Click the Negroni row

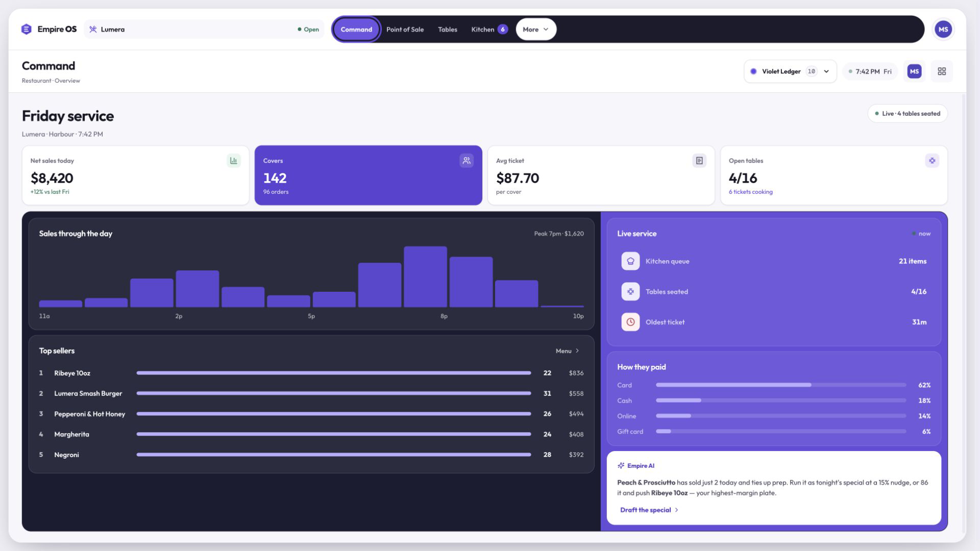[311, 455]
